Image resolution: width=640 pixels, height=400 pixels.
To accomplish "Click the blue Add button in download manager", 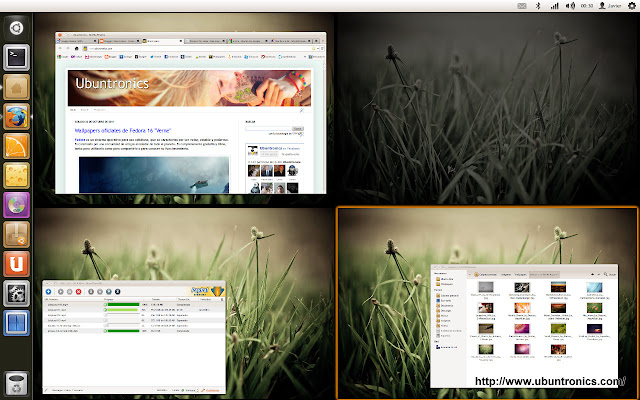I will tap(48, 291).
